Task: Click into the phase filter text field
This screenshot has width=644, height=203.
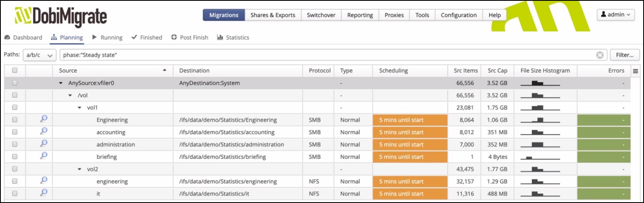Action: coord(328,55)
